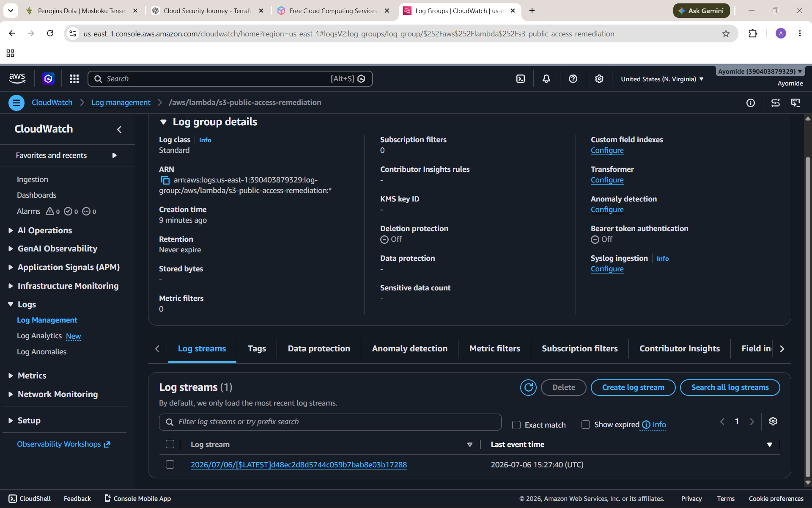Collapse the CloudWatch sidebar panel

click(x=119, y=130)
